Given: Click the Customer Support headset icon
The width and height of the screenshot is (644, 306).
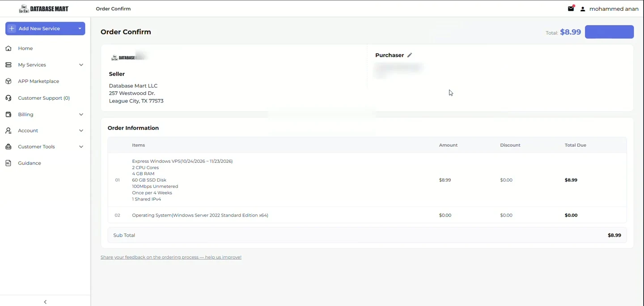Looking at the screenshot, I should click(x=8, y=98).
